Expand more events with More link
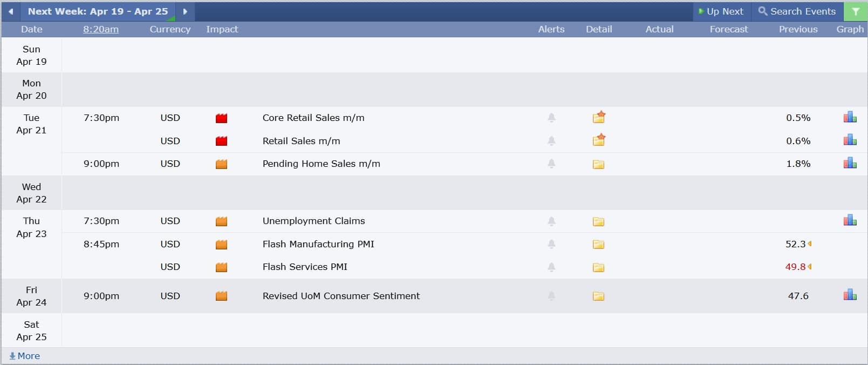868x365 pixels. 25,356
